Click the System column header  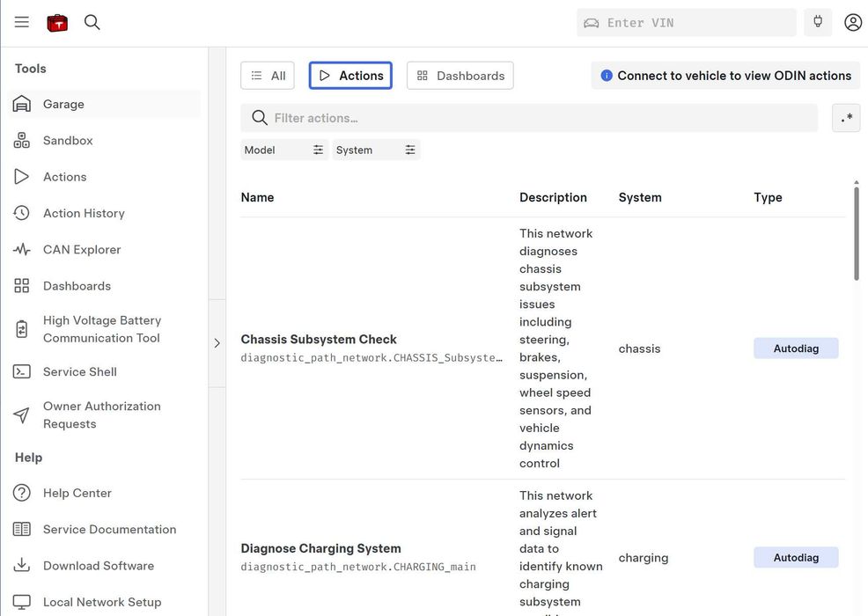pos(640,198)
